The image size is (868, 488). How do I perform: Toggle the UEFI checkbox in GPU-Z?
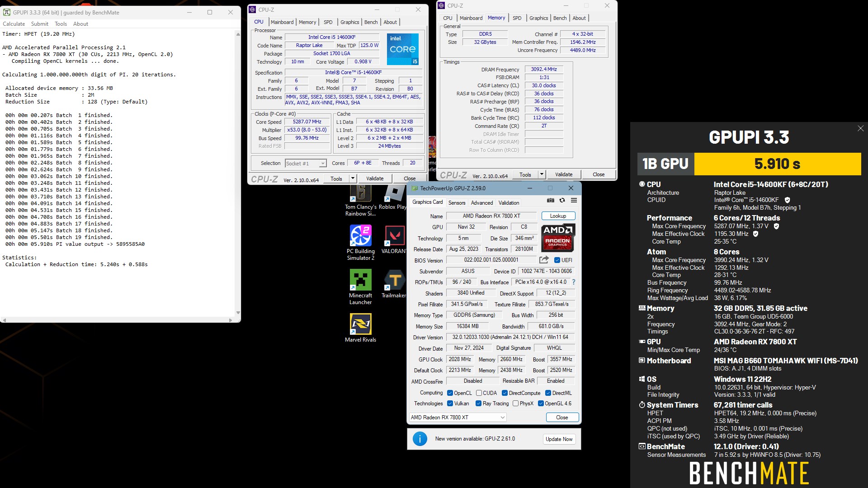point(557,260)
